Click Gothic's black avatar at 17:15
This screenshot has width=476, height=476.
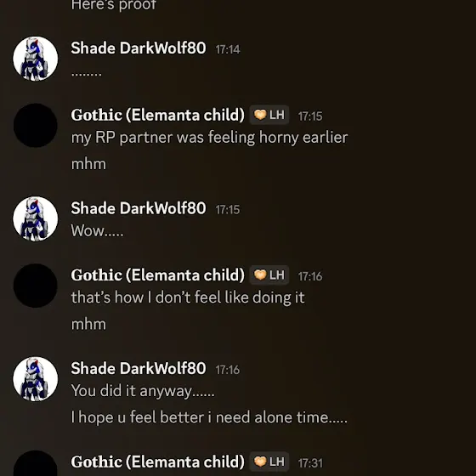(x=36, y=126)
